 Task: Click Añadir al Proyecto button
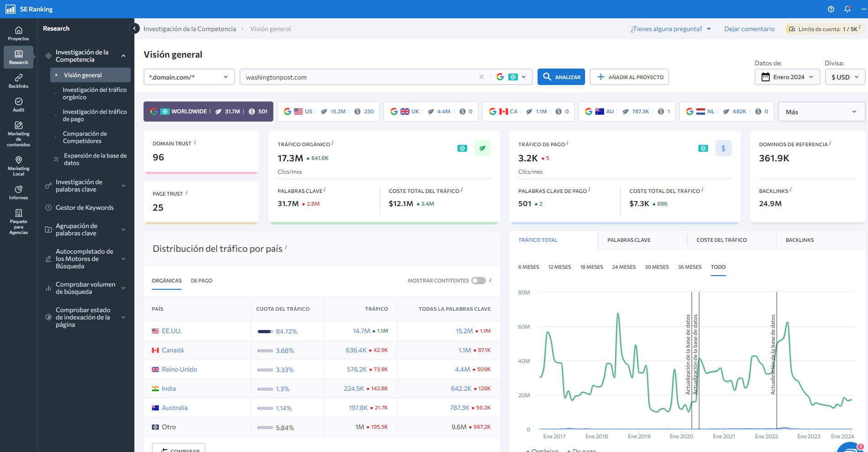629,77
